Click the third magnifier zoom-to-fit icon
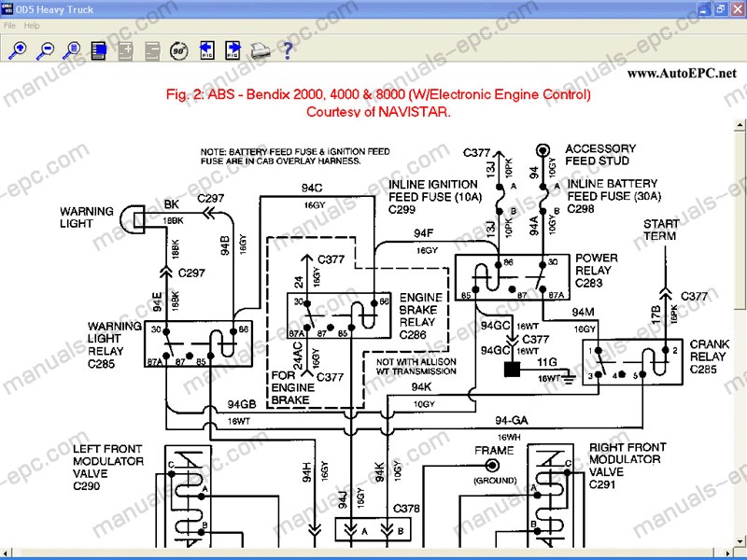The image size is (747, 560). (x=72, y=50)
